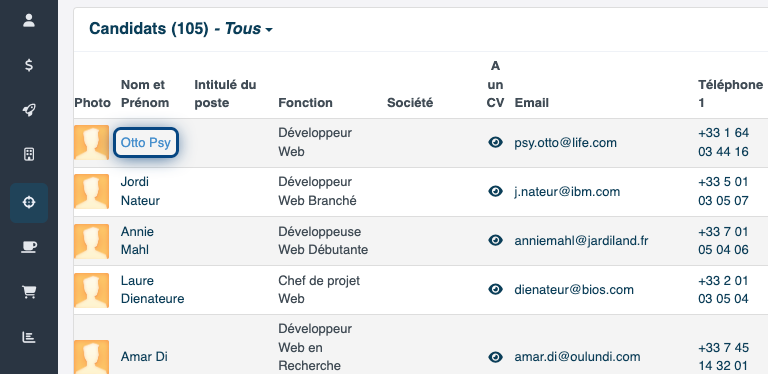View CV via eye icon for Amar Di
Image resolution: width=768 pixels, height=374 pixels.
click(496, 357)
